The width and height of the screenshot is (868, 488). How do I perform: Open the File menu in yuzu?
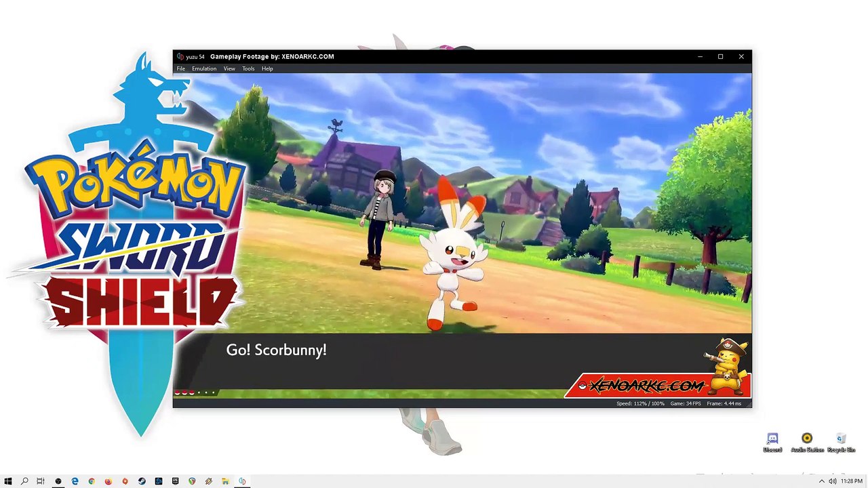[181, 68]
